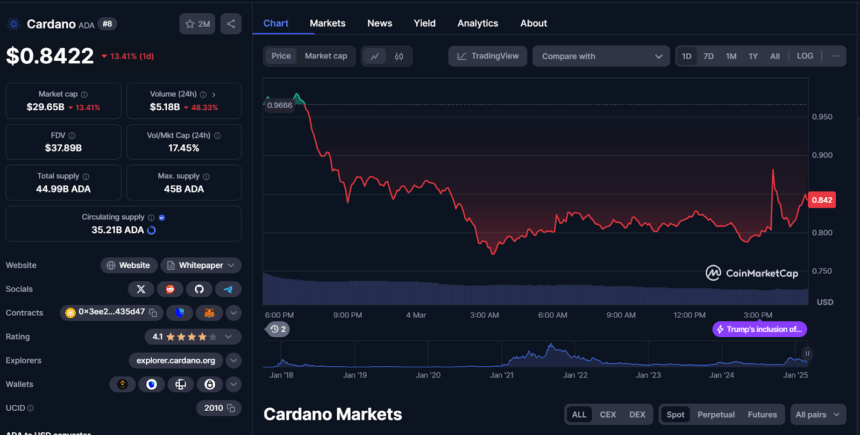The image size is (860, 435).
Task: Open the All pairs dropdown
Action: tap(818, 415)
